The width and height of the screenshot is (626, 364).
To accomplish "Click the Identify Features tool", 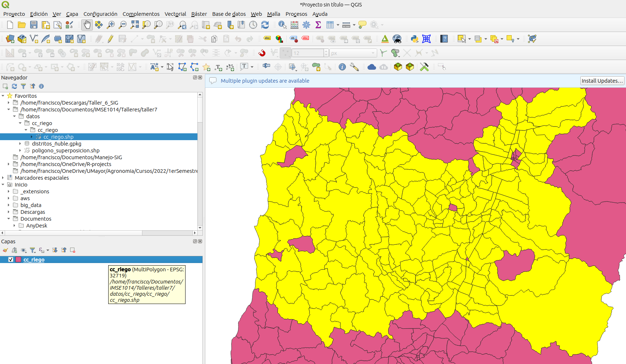I will [x=282, y=25].
